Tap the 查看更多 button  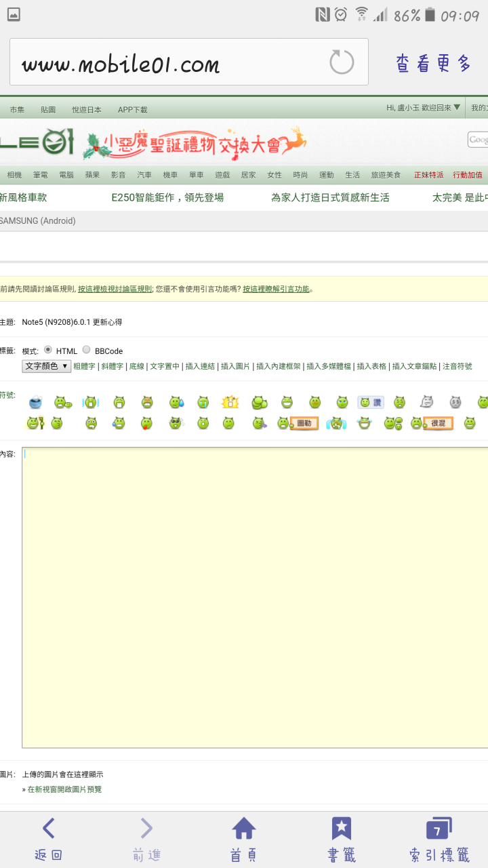pyautogui.click(x=433, y=63)
